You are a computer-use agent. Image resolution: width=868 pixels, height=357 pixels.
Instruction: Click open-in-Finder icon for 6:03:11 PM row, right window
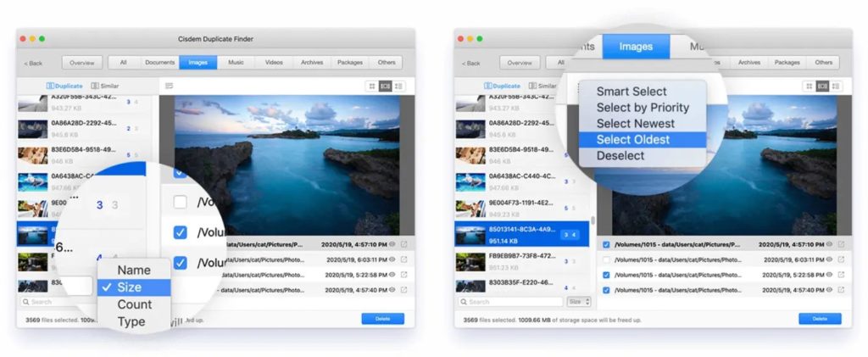tap(841, 259)
